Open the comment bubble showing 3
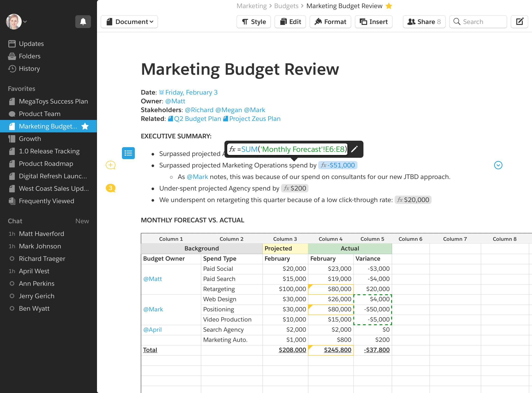 111,188
